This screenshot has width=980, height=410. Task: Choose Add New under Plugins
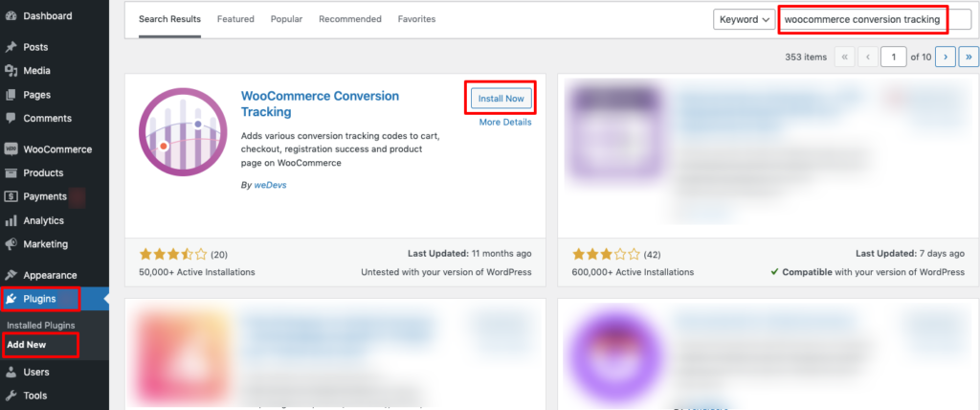coord(26,344)
